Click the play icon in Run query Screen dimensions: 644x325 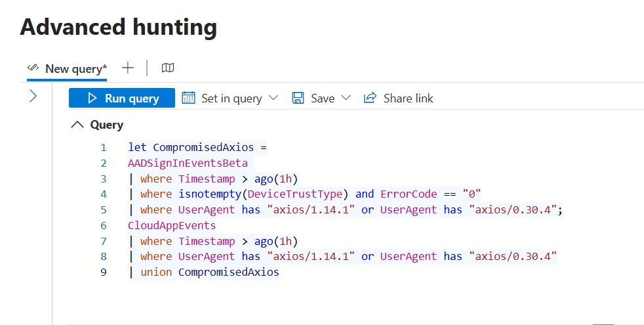pyautogui.click(x=92, y=98)
